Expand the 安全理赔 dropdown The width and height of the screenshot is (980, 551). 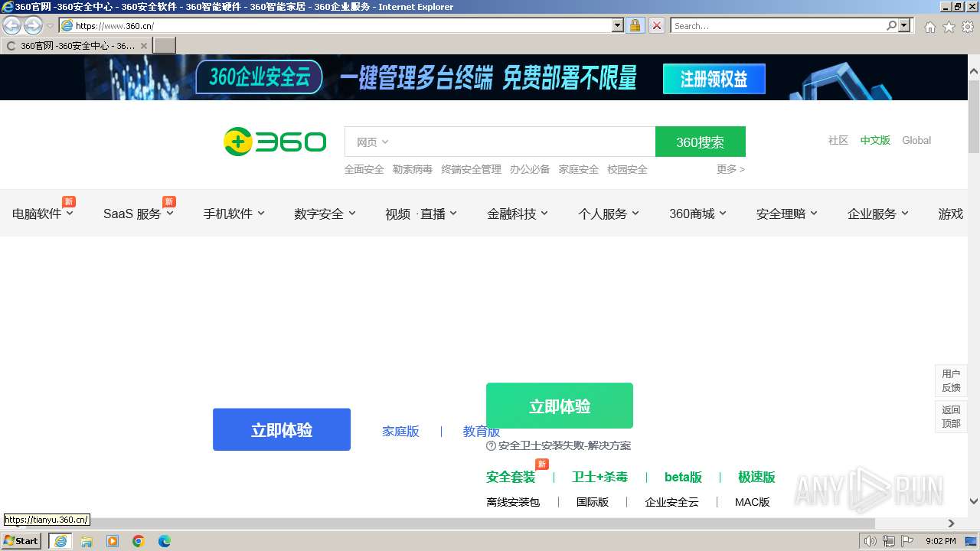(787, 214)
